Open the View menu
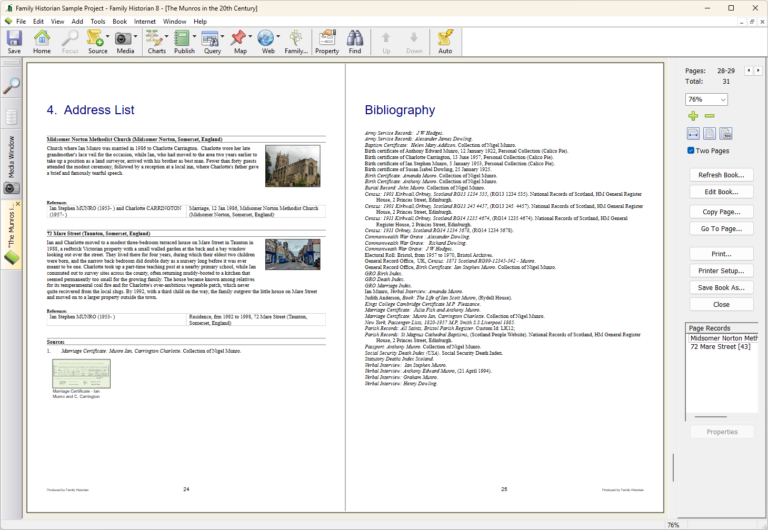The height and width of the screenshot is (530, 768). coord(57,22)
